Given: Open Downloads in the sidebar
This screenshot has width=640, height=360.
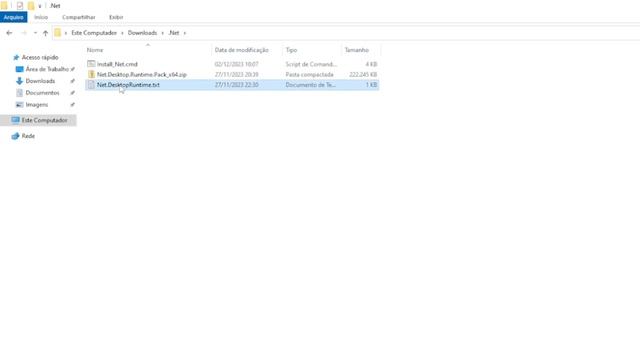Looking at the screenshot, I should pos(40,81).
